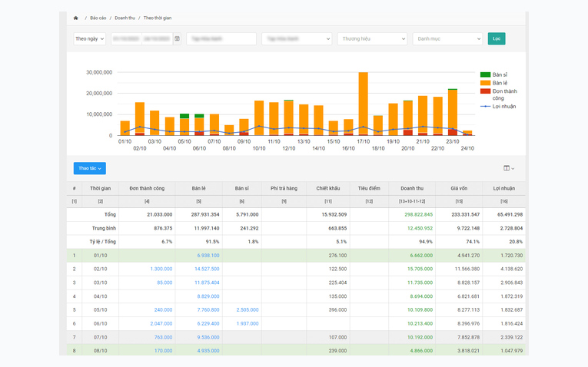
Task: Sort by Đơn thành công column header
Action: (147, 188)
